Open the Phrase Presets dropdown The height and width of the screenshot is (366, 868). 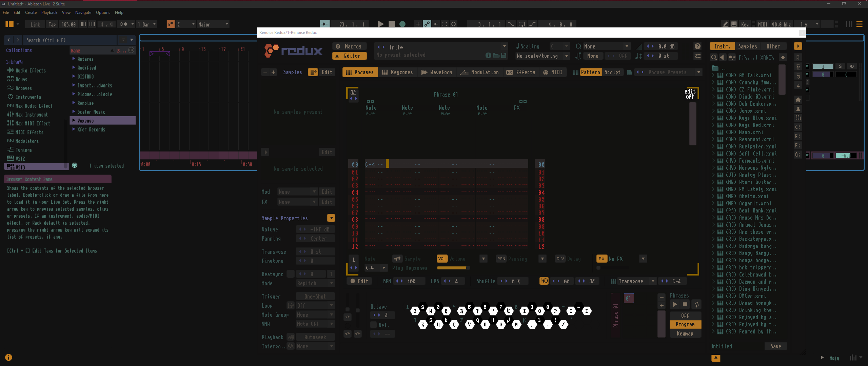click(x=699, y=72)
